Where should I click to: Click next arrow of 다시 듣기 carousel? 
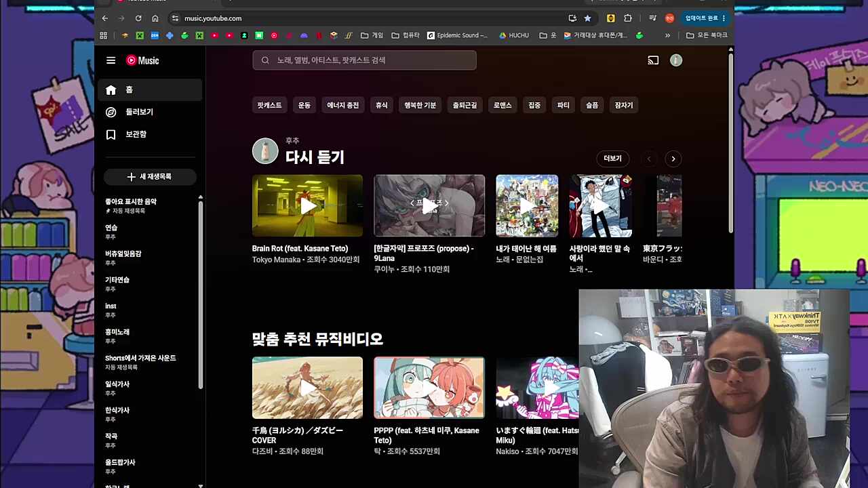[673, 159]
